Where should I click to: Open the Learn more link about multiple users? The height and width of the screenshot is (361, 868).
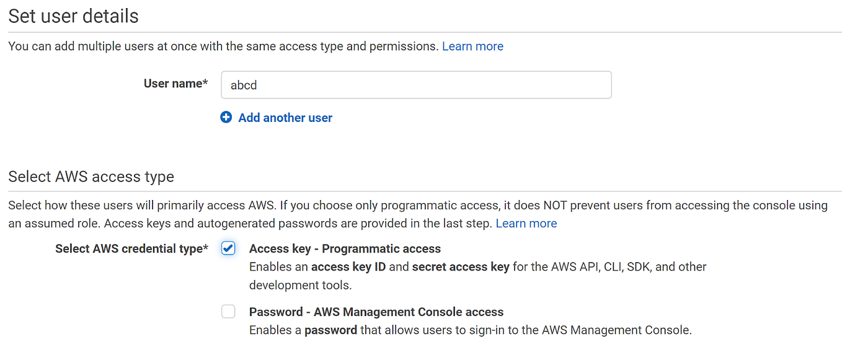point(472,46)
